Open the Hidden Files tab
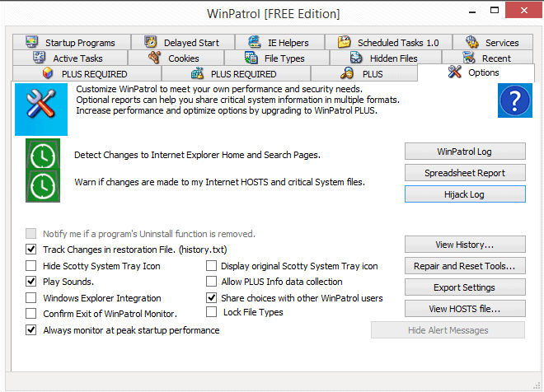The width and height of the screenshot is (544, 392). [x=385, y=58]
